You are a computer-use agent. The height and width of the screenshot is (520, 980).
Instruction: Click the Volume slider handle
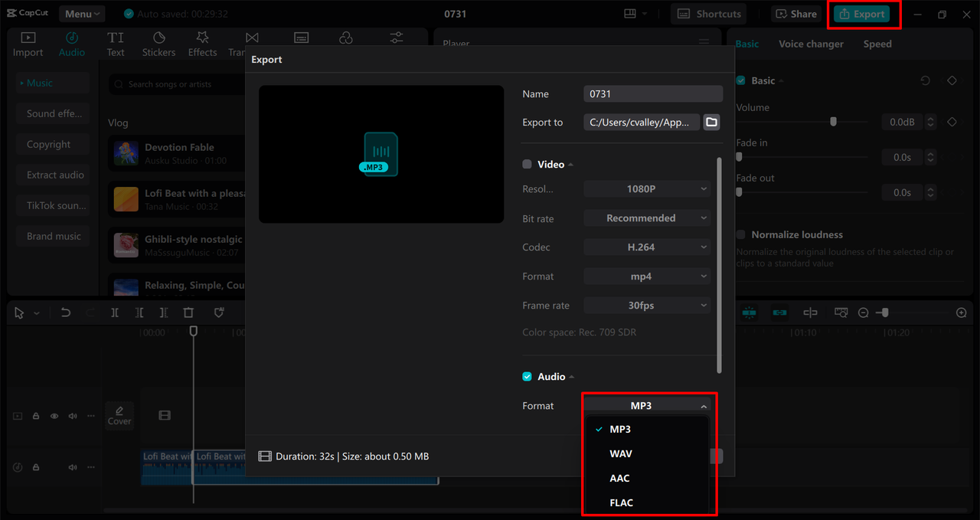[833, 122]
